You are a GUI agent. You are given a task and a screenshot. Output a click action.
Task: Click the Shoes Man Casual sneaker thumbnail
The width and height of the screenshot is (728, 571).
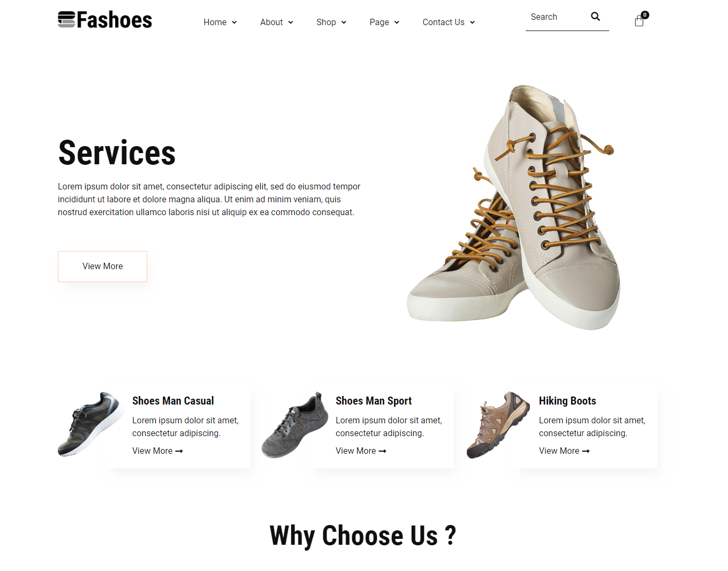click(89, 424)
